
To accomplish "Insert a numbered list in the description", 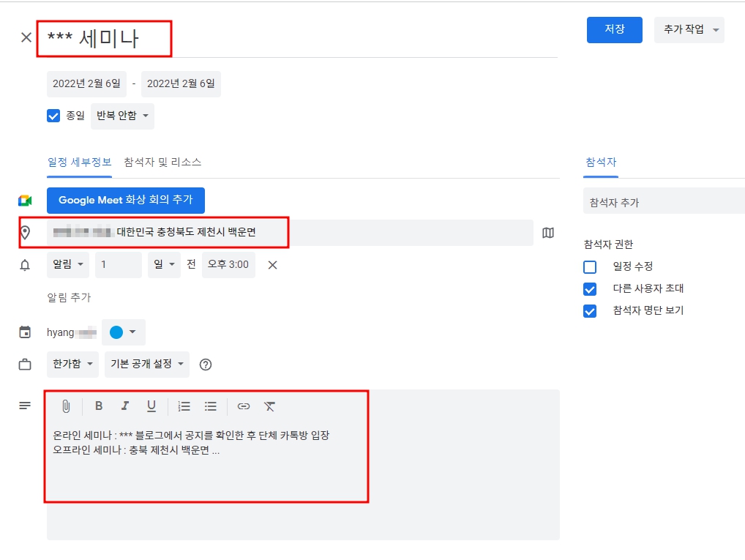I will click(x=184, y=406).
